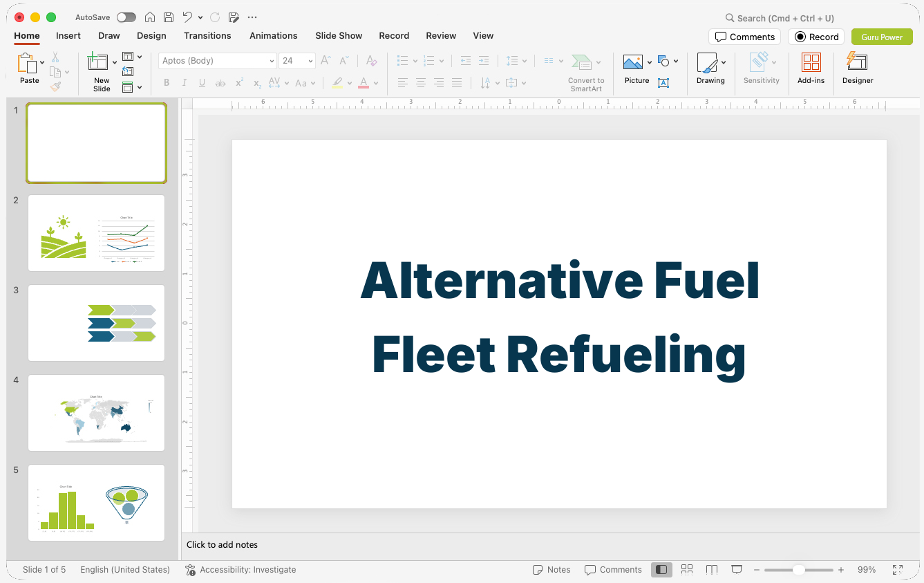Screen dimensions: 924x583
Task: Click the Comments button at top right
Action: (744, 37)
